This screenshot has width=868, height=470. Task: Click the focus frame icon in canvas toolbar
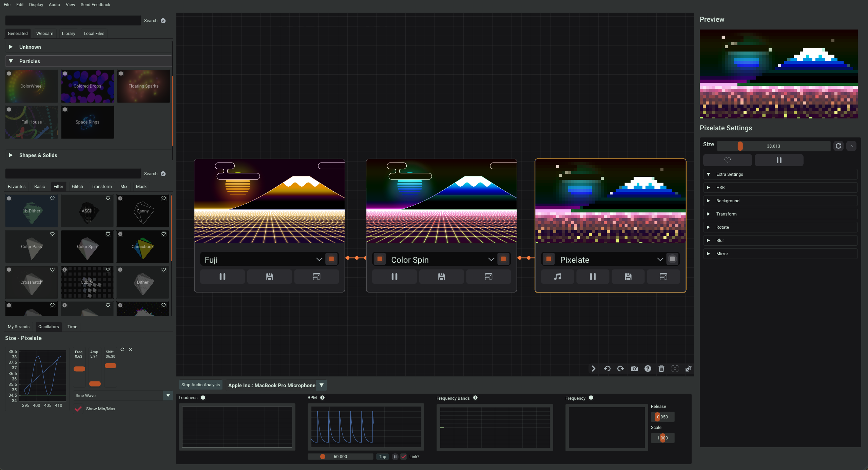[675, 369]
